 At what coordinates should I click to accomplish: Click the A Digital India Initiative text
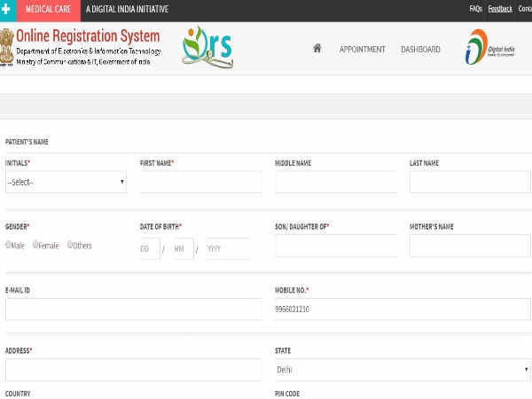point(127,9)
